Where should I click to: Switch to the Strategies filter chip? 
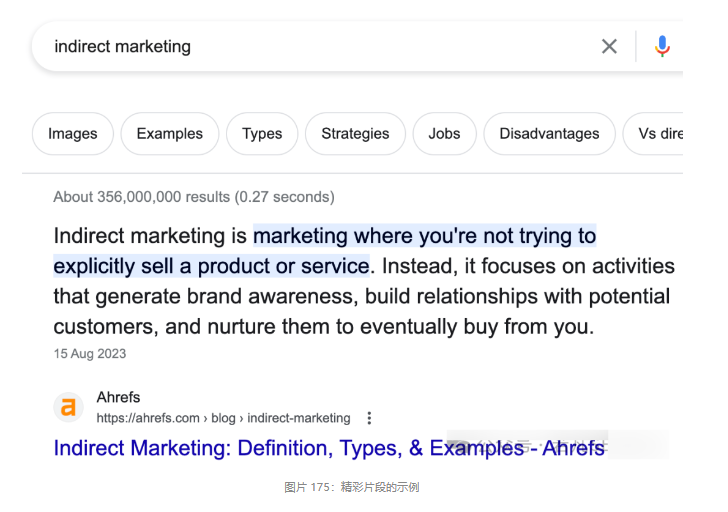[x=355, y=134]
